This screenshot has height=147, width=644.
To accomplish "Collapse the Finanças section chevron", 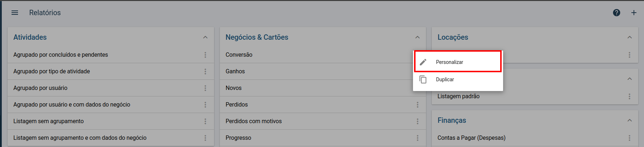I will pyautogui.click(x=630, y=120).
